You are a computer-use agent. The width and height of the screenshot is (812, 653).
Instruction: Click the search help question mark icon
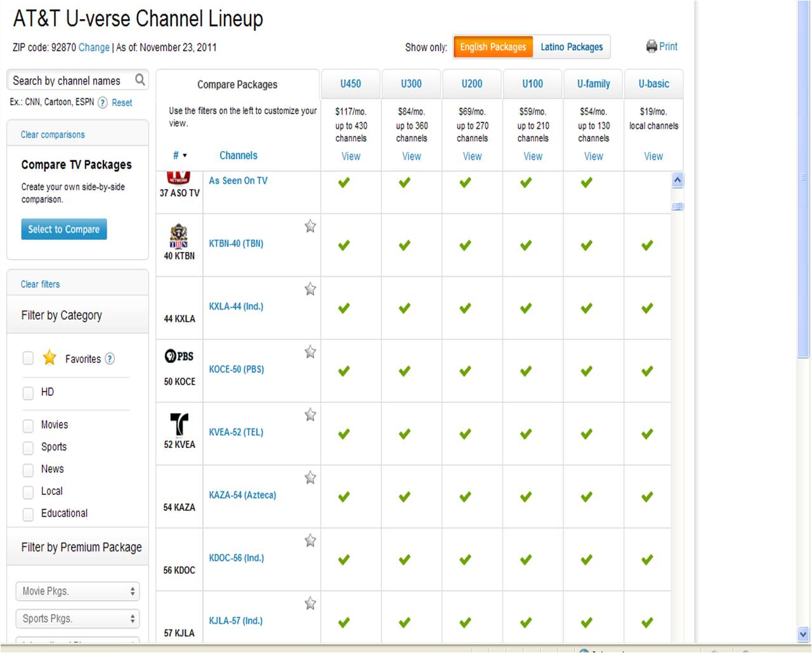[x=102, y=103]
